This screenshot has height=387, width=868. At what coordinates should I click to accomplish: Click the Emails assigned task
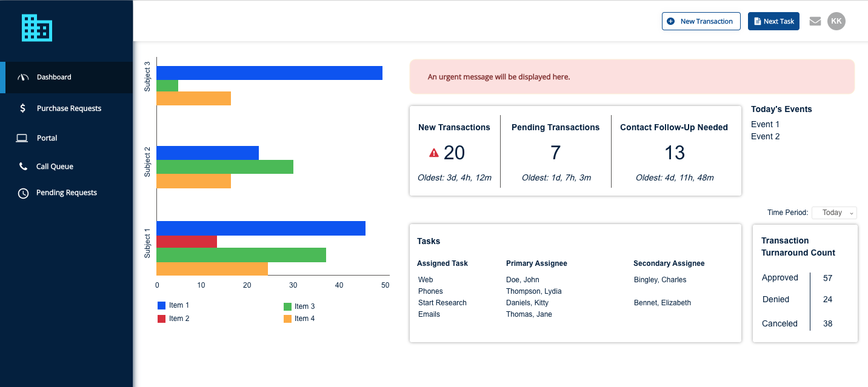click(429, 314)
